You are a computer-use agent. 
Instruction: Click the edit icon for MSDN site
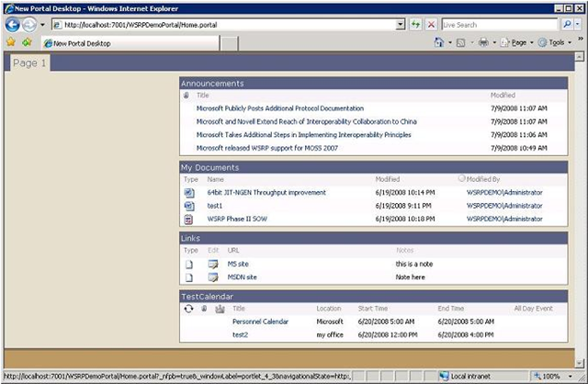coord(213,277)
